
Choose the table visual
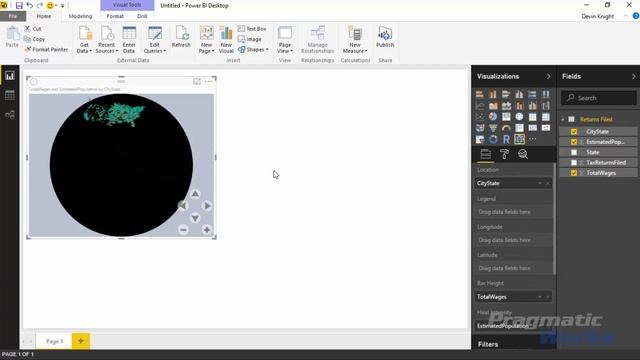pyautogui.click(x=533, y=117)
